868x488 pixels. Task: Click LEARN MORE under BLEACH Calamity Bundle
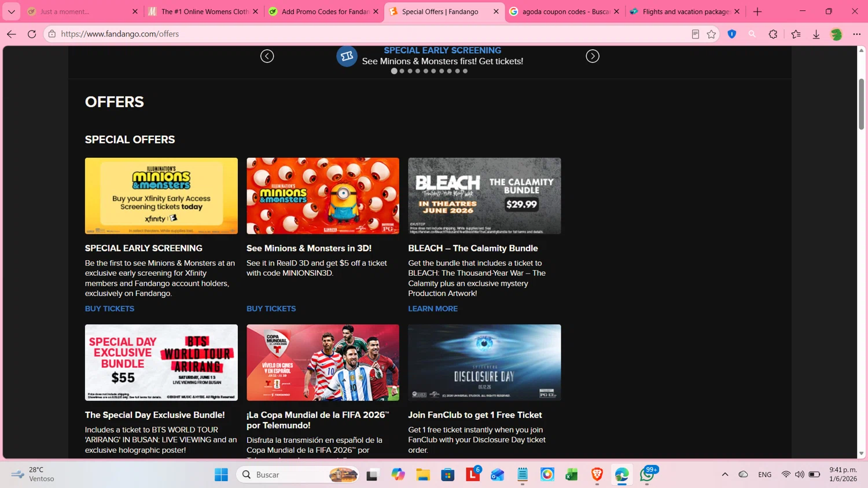pyautogui.click(x=433, y=309)
